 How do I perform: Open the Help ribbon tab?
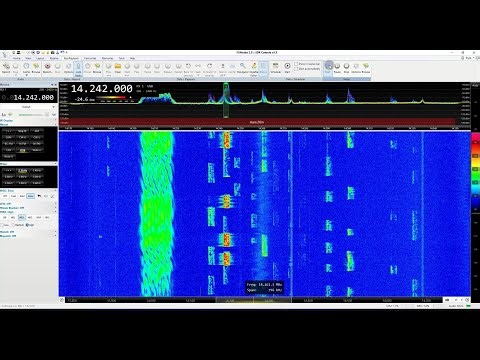[132, 58]
